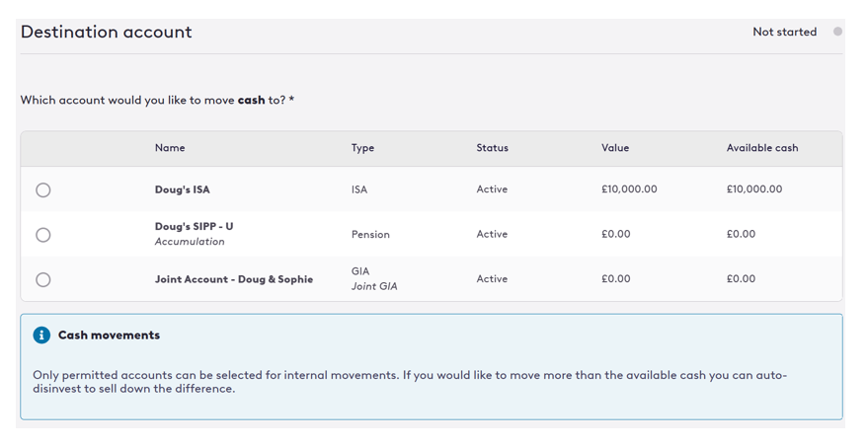Click the Cash movements info heading

pyautogui.click(x=109, y=336)
